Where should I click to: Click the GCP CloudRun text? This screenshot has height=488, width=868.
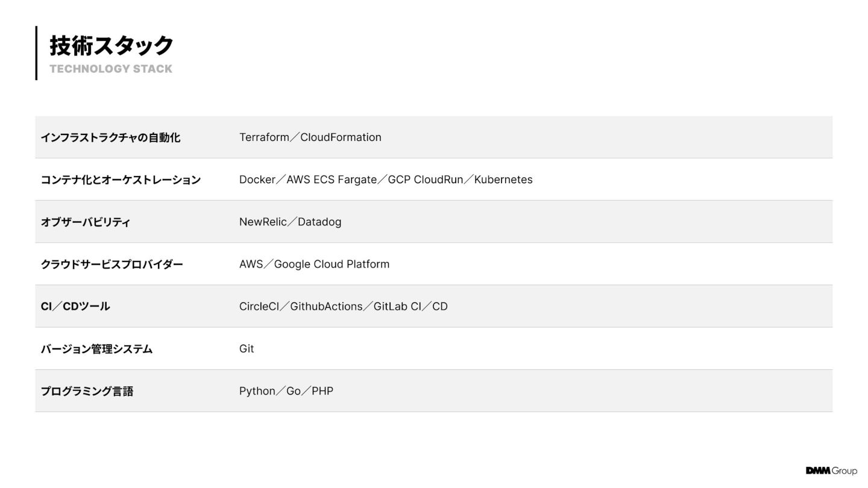(x=426, y=180)
